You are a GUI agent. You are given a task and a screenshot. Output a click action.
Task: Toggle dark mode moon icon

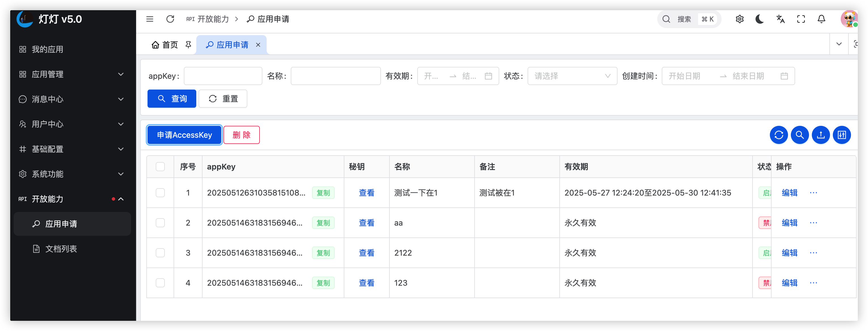point(760,19)
